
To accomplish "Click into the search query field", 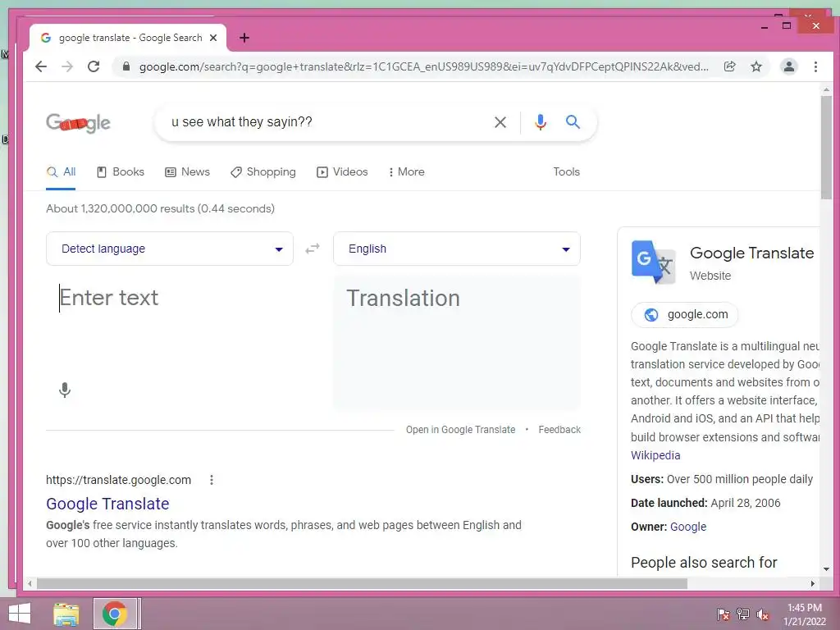I will (x=326, y=122).
